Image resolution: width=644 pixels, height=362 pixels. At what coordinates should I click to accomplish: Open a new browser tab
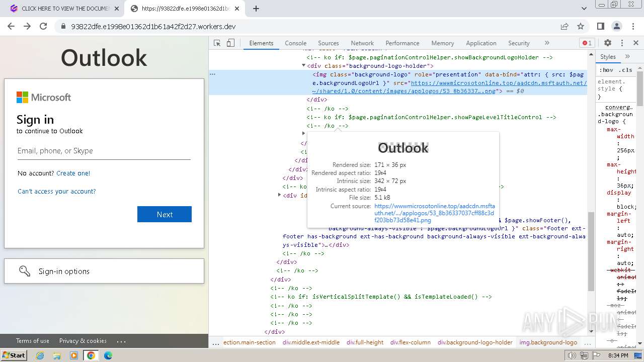pyautogui.click(x=256, y=9)
